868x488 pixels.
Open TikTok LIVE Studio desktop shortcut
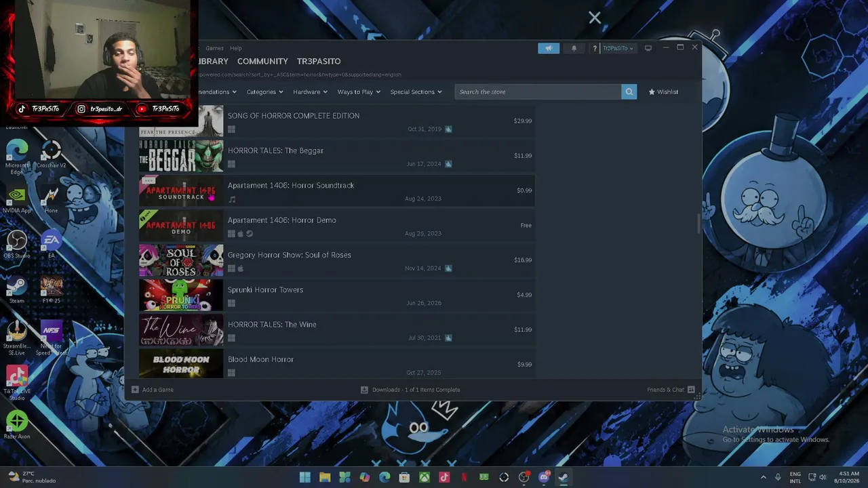17,383
